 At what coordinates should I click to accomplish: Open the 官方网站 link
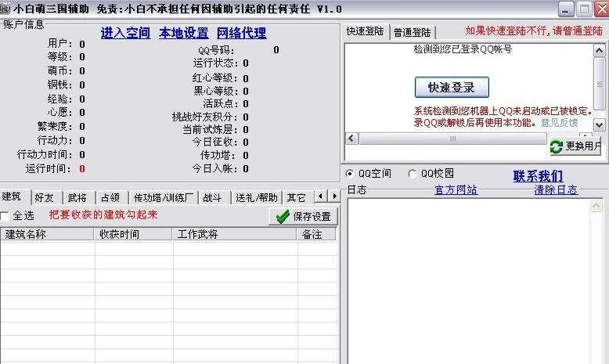(456, 190)
